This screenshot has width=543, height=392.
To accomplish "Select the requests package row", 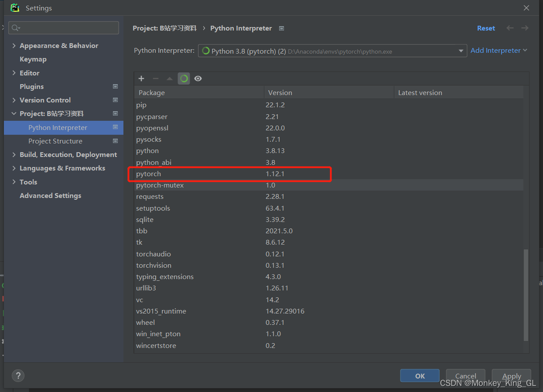I will (329, 196).
